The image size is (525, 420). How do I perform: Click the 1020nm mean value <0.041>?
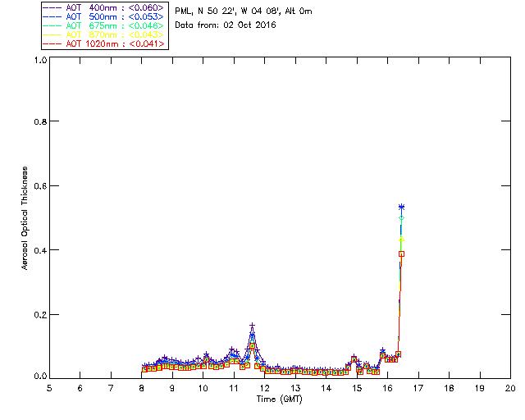pos(147,43)
